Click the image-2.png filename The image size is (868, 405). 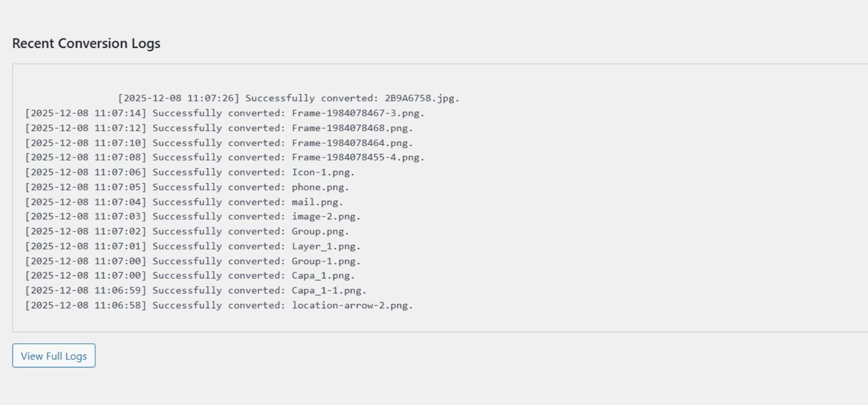tap(326, 217)
